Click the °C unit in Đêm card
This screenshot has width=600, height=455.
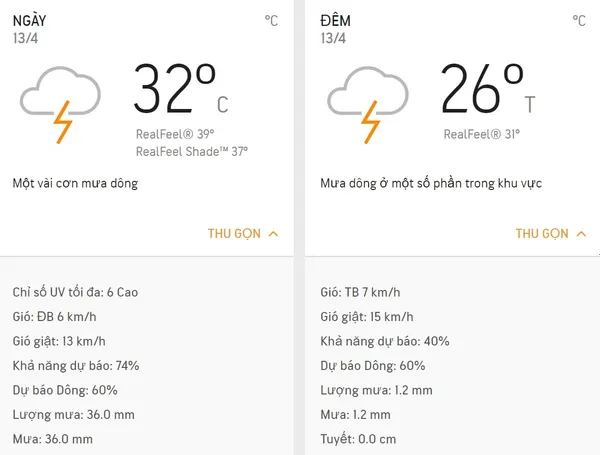point(579,20)
